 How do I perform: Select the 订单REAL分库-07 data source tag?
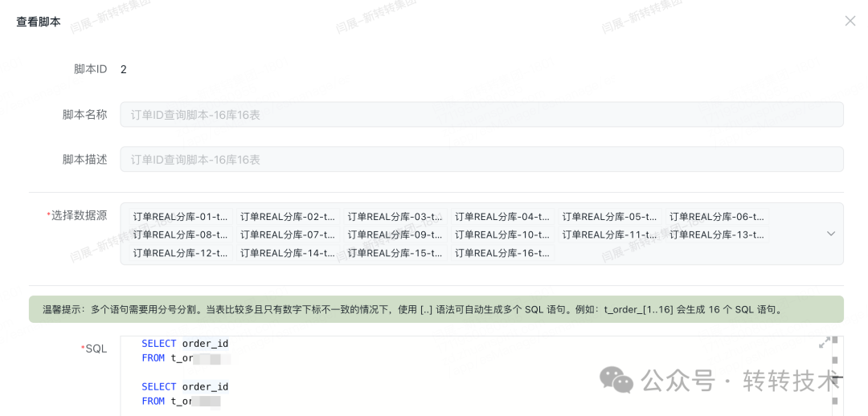289,235
